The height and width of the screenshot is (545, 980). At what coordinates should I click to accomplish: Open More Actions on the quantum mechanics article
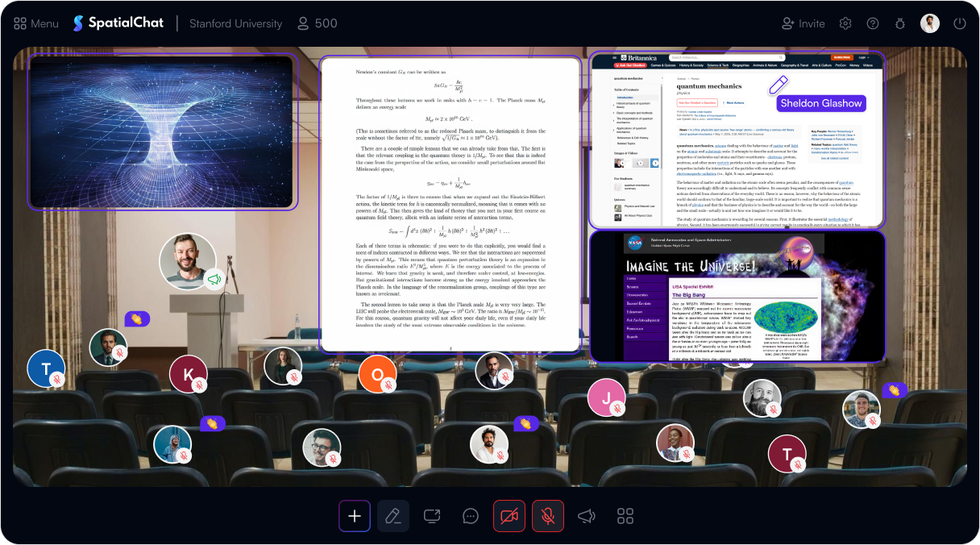pyautogui.click(x=735, y=103)
